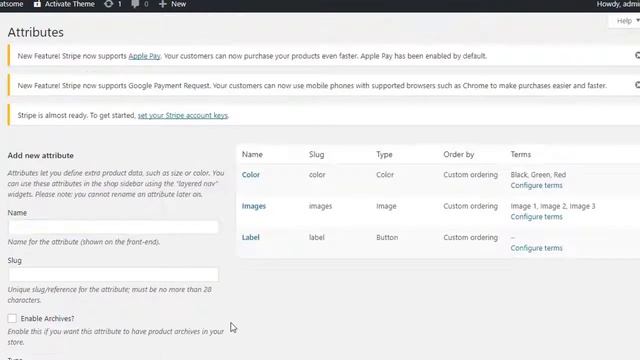
Task: Follow the Apple Pay link
Action: click(144, 56)
